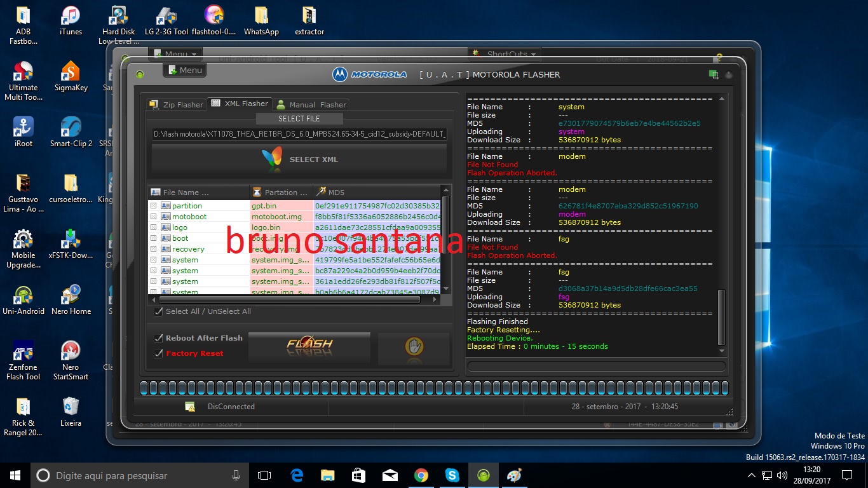This screenshot has width=868, height=488.
Task: Click the DisConnected status warning icon
Action: coord(189,407)
